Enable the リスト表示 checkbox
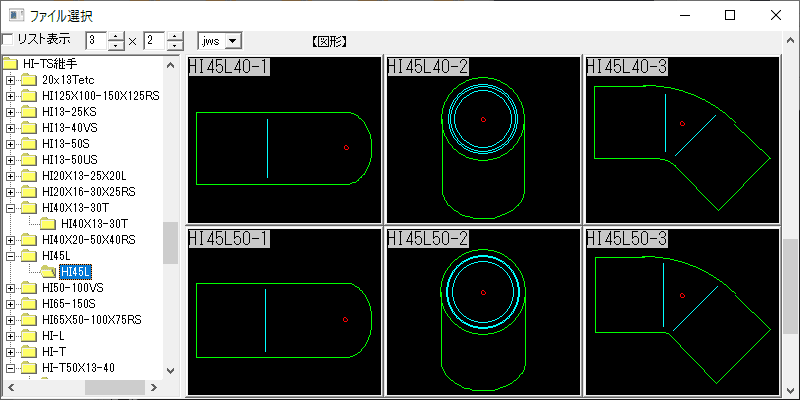The image size is (800, 400). point(8,40)
